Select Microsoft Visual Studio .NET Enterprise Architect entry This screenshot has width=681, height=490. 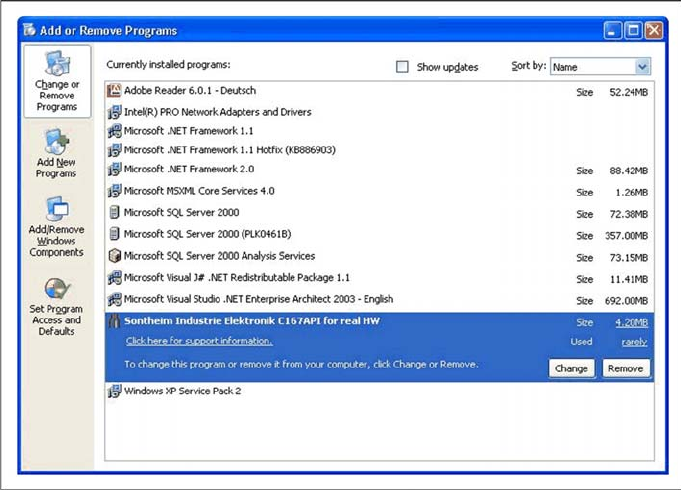(258, 299)
